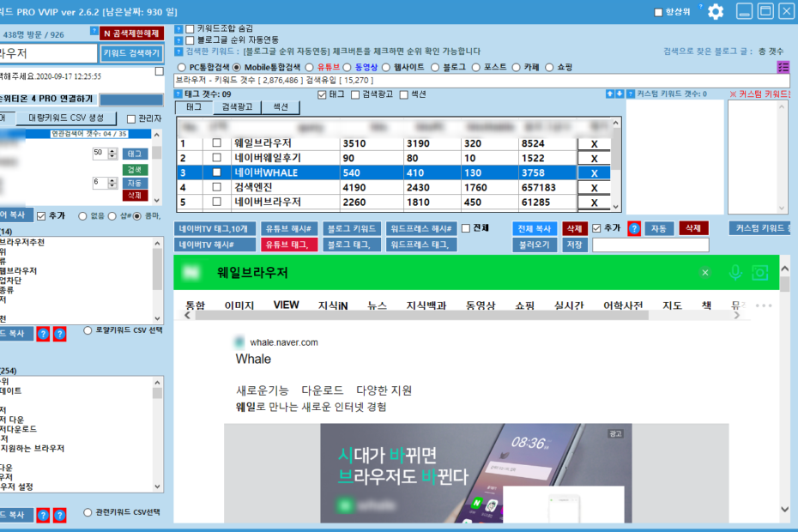
Task: Select the 블로그 radio button
Action: 435,67
